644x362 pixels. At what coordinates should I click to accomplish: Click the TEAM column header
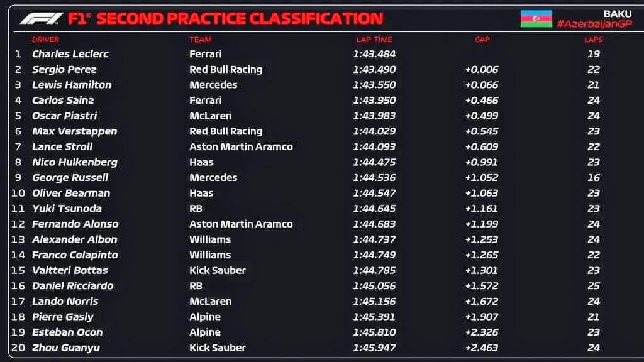pos(201,40)
